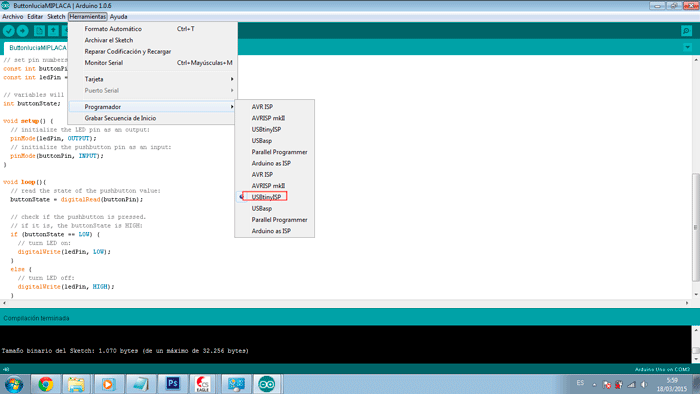Open the Windows Start menu
This screenshot has width=700, height=394.
tap(14, 384)
